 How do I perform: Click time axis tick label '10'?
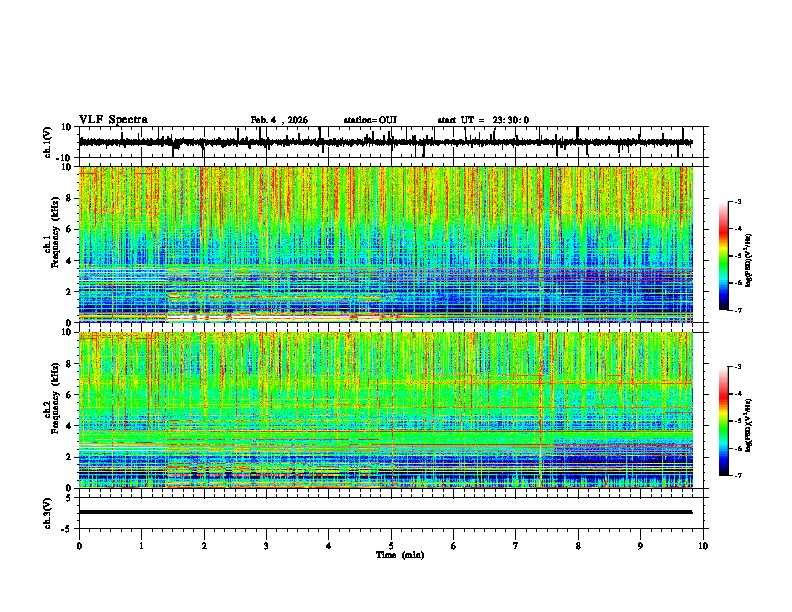coord(703,546)
